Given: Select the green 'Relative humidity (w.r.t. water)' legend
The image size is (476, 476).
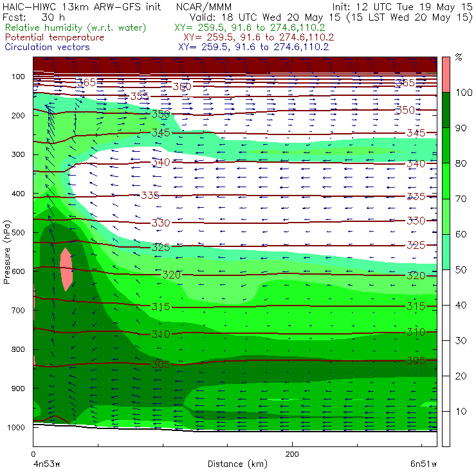Looking at the screenshot, I should coord(76,28).
